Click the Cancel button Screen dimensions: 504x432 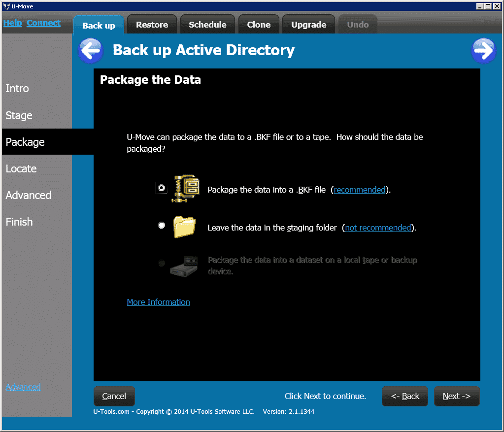[114, 396]
